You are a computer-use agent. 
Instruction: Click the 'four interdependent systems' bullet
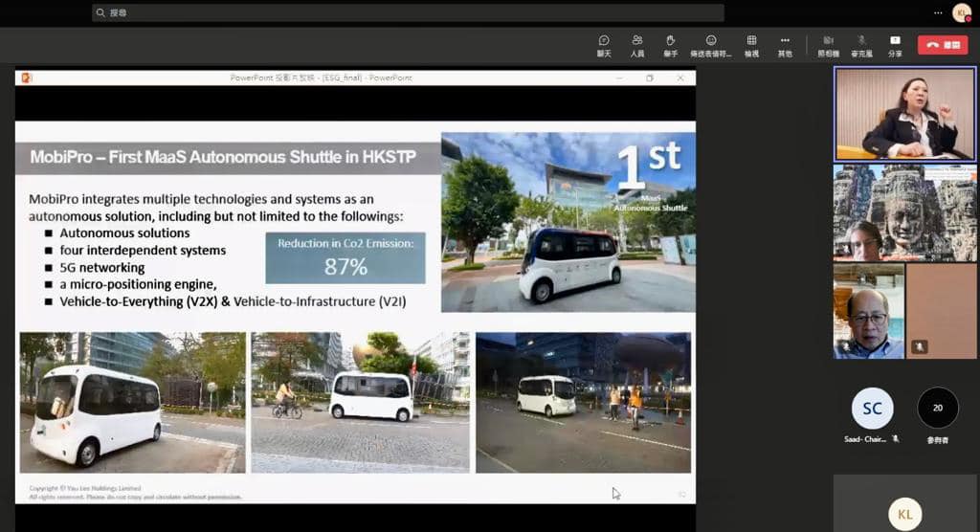pyautogui.click(x=143, y=250)
